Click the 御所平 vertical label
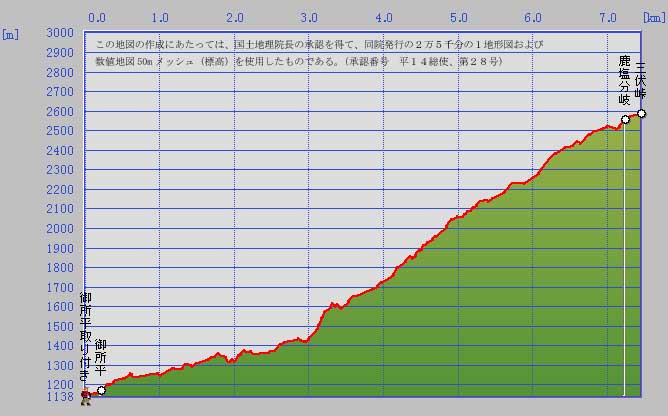Screen dimensions: 668x416 [x=100, y=357]
